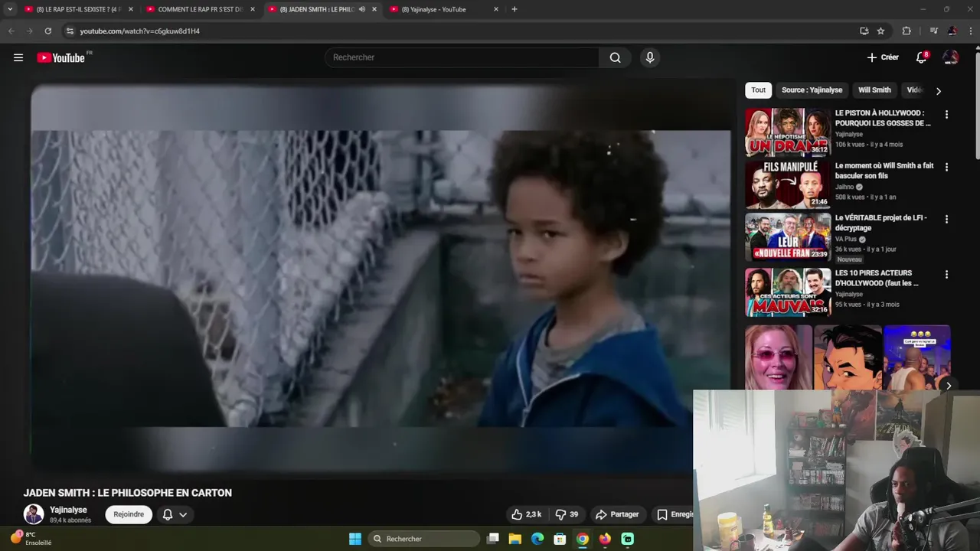Image resolution: width=980 pixels, height=551 pixels.
Task: Click the address bar URL
Action: pyautogui.click(x=140, y=31)
